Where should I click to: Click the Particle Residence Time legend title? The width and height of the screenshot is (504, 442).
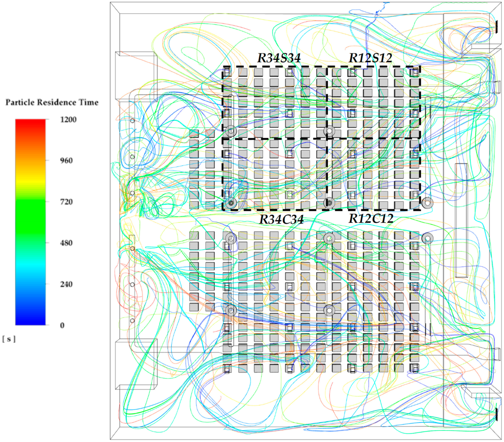[x=52, y=103]
